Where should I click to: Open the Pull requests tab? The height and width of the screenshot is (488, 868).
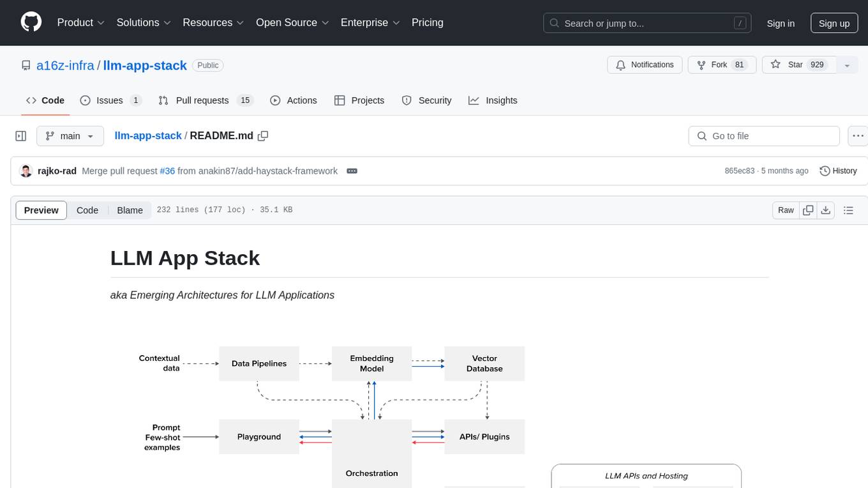click(206, 100)
